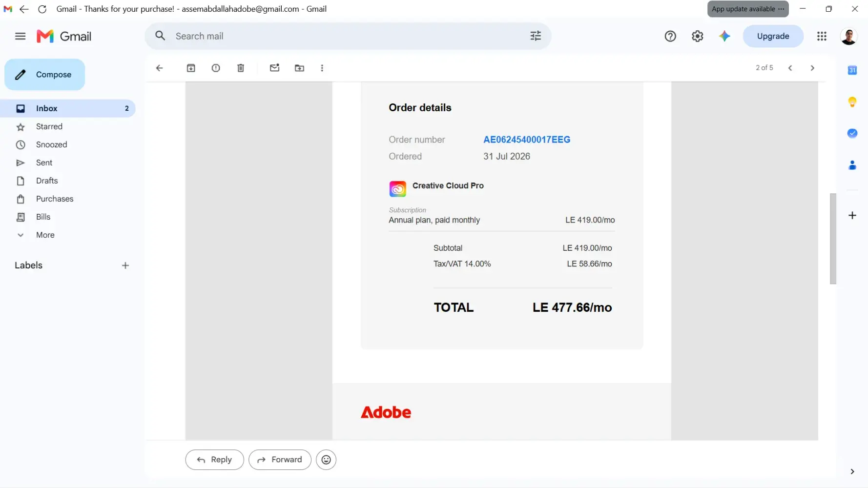Image resolution: width=868 pixels, height=488 pixels.
Task: Mark the email as unread
Action: pyautogui.click(x=275, y=68)
